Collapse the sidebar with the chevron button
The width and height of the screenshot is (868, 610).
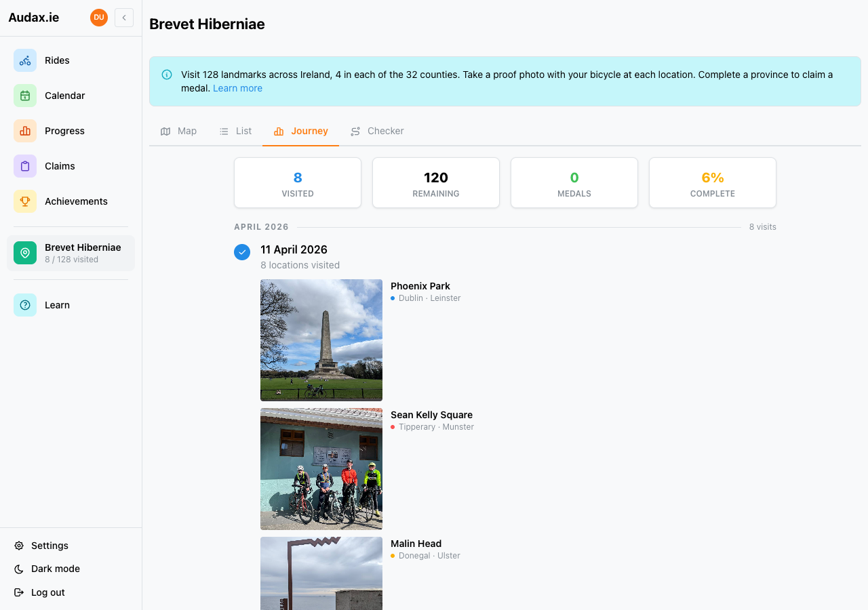124,18
